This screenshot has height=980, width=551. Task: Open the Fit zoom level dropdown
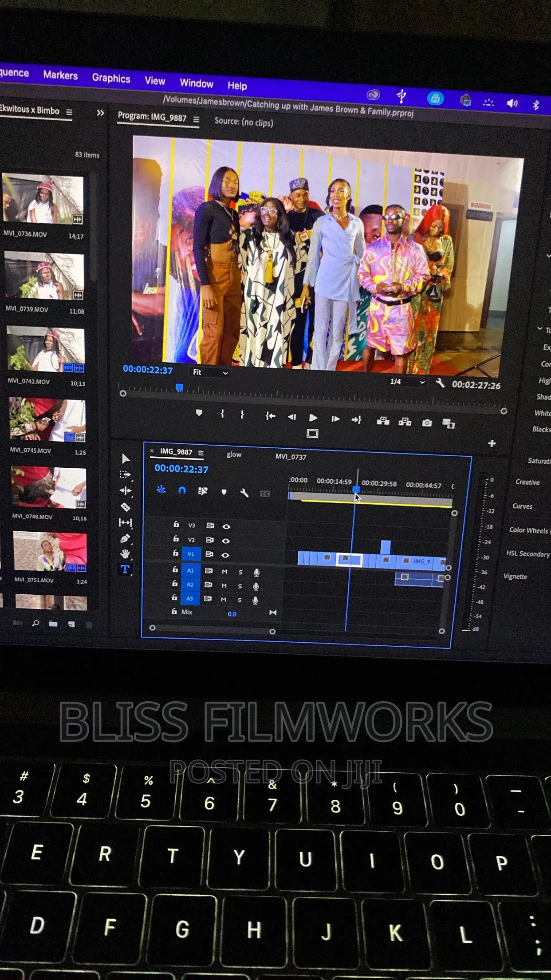[x=210, y=372]
